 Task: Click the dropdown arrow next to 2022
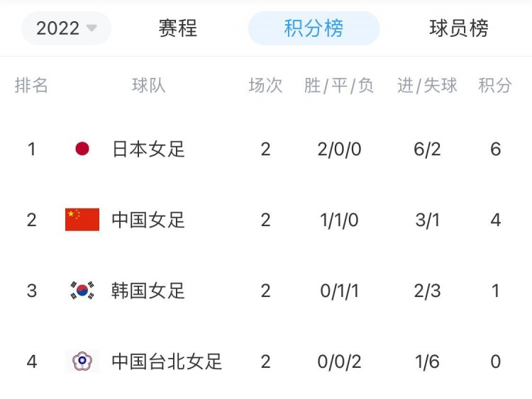(x=92, y=28)
